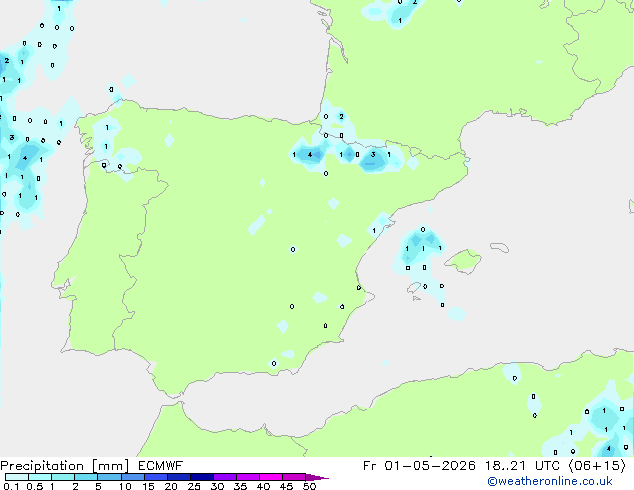634x490 pixels.
Task: Click the 40–45 mm magenta legend swatch
Action: click(x=271, y=477)
